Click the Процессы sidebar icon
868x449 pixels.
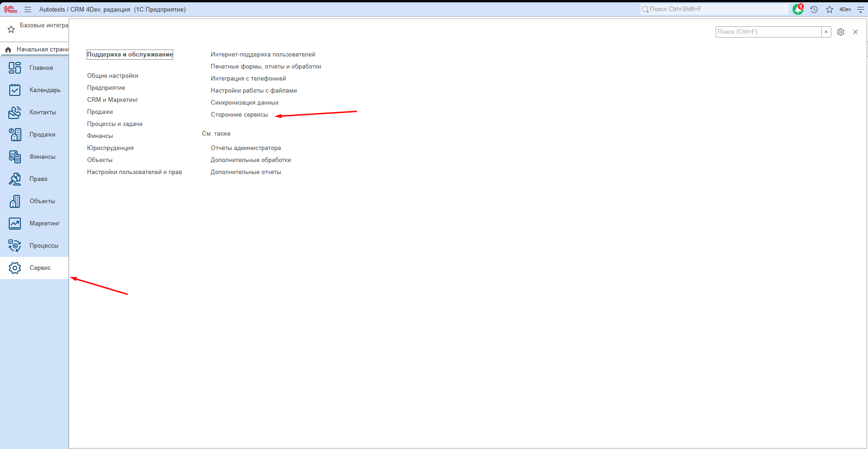[x=15, y=245]
